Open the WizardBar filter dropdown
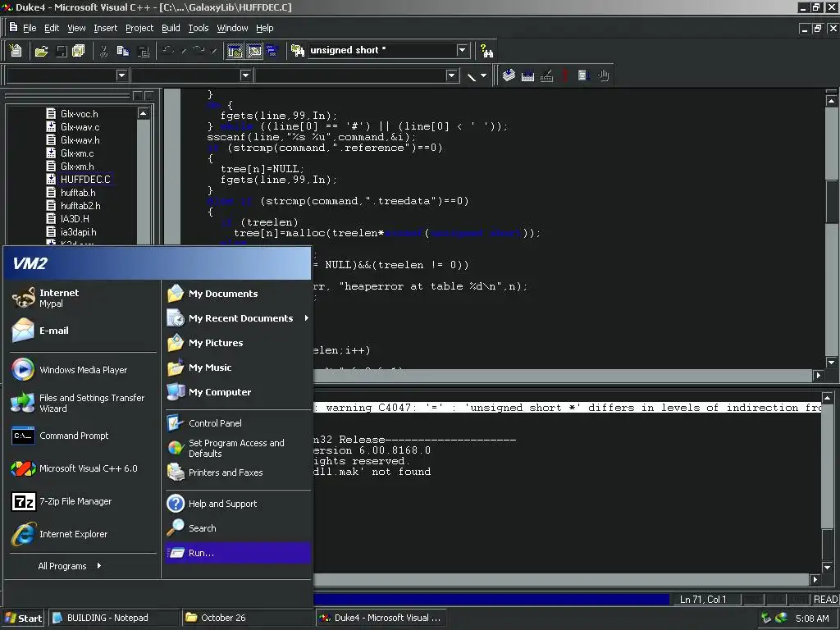This screenshot has height=630, width=840. point(245,75)
